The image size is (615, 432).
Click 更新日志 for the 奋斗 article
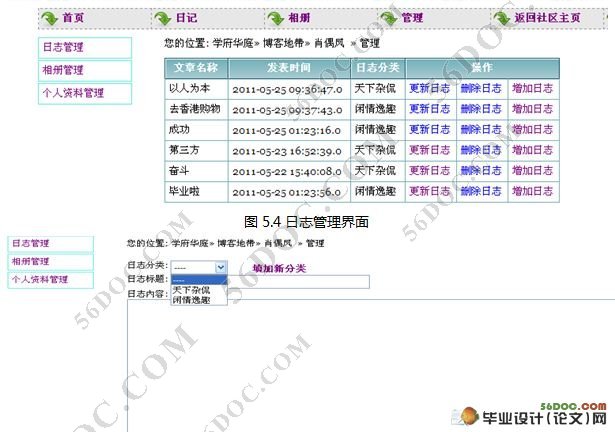(430, 171)
